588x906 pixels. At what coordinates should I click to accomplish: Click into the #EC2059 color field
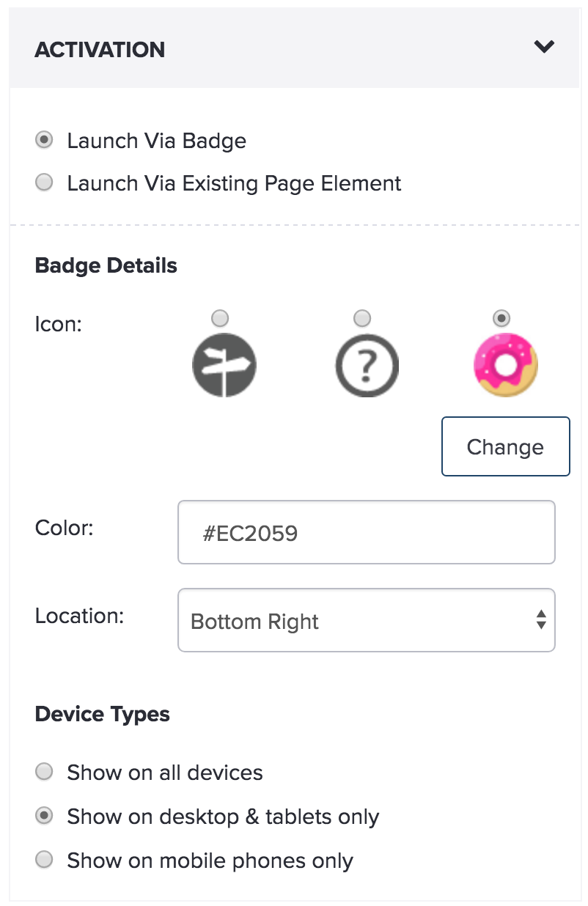tap(367, 532)
